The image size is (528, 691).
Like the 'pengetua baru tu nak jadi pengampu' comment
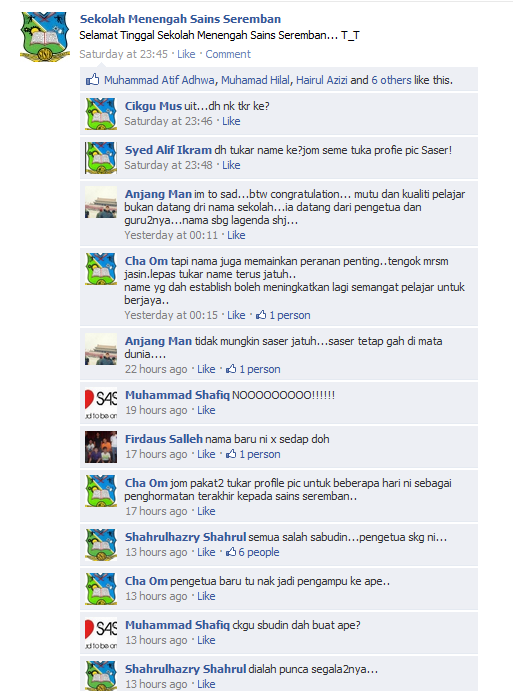pos(206,596)
